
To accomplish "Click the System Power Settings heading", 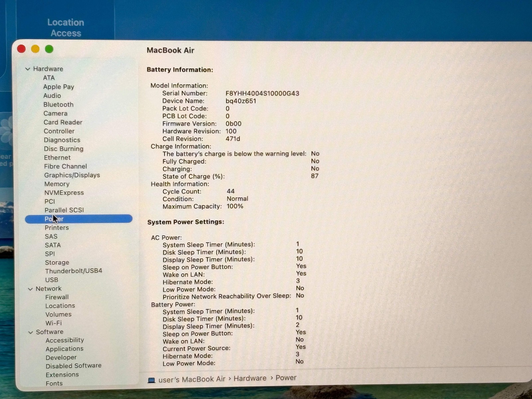I will coord(186,222).
